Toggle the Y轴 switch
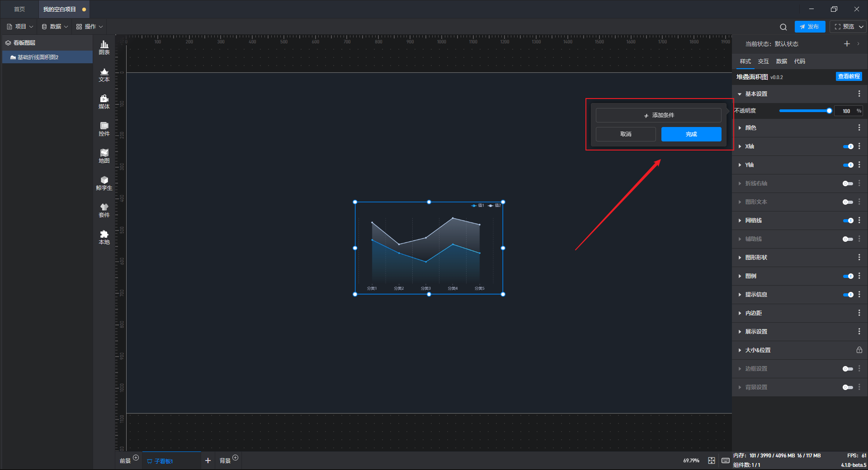Screen dimensions: 868x470 pos(848,165)
